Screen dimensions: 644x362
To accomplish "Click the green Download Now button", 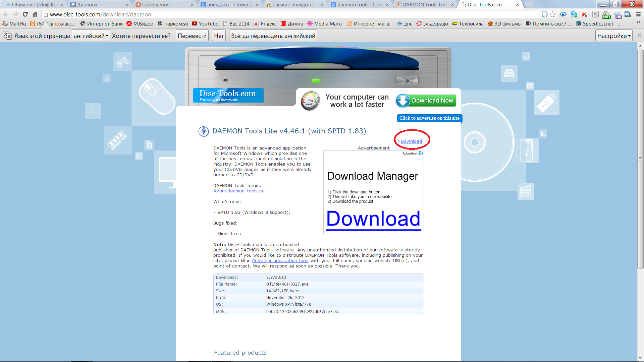I will point(426,101).
